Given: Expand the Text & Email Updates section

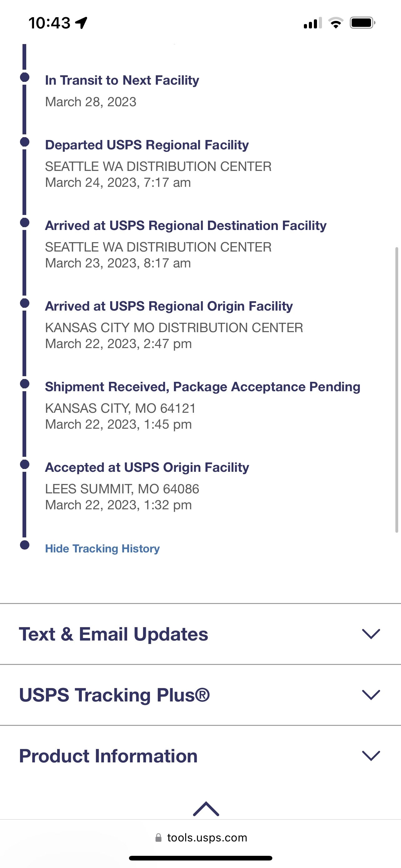Looking at the screenshot, I should (371, 634).
